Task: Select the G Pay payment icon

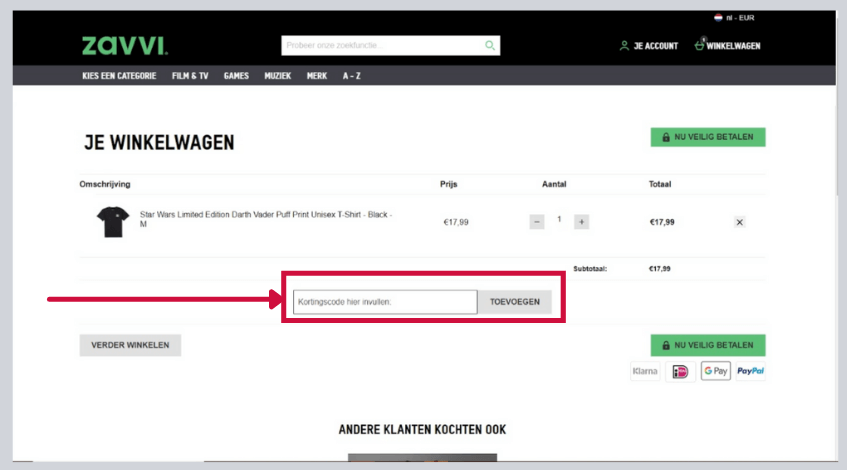Action: coord(716,371)
